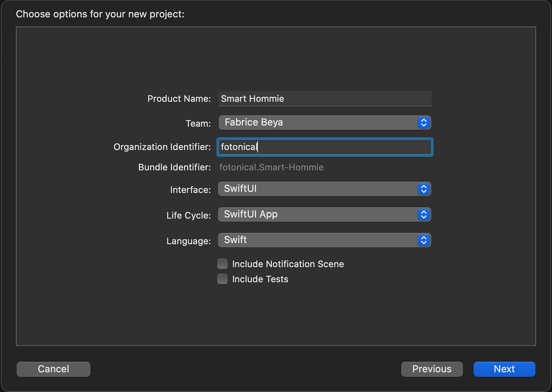Click the chevron icon on the Team popup
Image resolution: width=552 pixels, height=392 pixels.
point(423,123)
